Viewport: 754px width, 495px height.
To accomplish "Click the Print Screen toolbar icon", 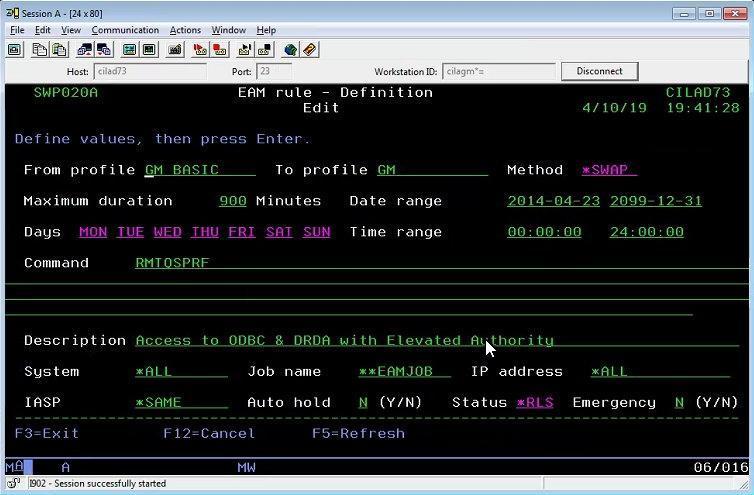I will 14,49.
